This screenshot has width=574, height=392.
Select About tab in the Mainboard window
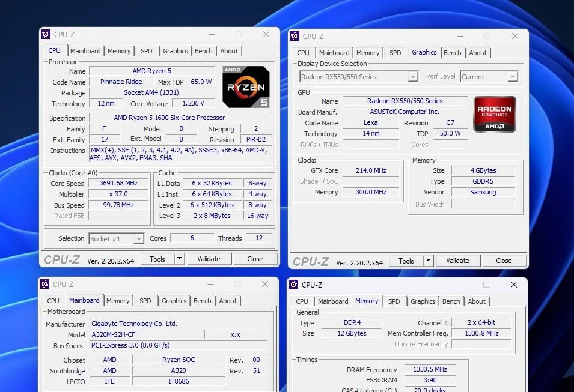click(228, 301)
